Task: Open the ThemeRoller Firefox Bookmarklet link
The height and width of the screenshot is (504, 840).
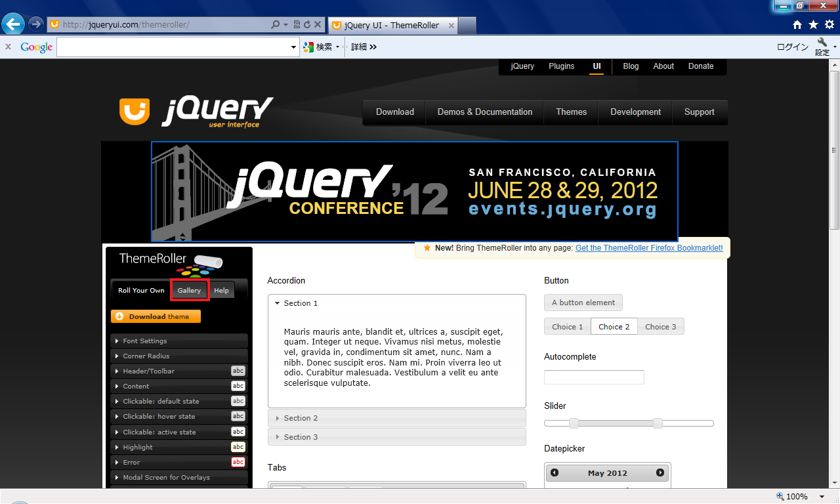Action: click(649, 248)
